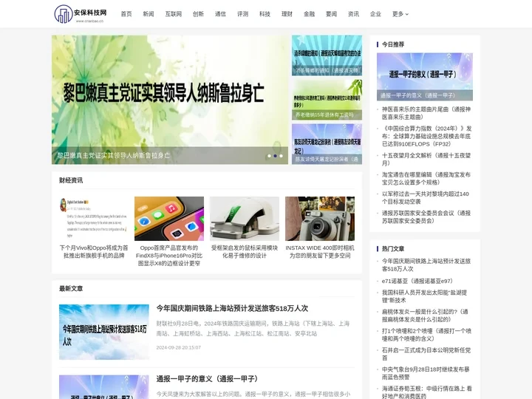Click the 财经资讯 section heading
The height and width of the screenshot is (399, 532).
(x=71, y=180)
